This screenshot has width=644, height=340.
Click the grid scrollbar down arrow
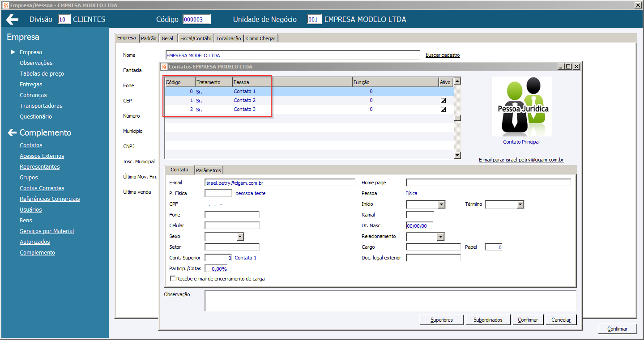coord(457,155)
